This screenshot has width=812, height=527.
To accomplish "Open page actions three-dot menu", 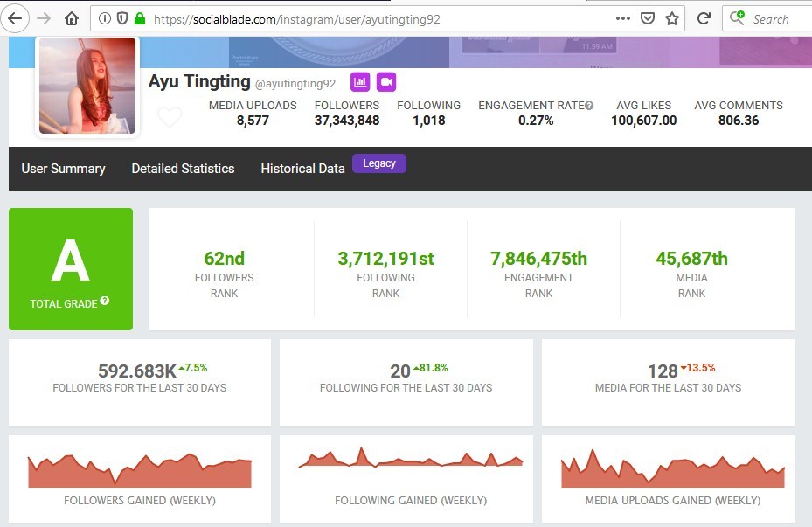I will pos(623,18).
